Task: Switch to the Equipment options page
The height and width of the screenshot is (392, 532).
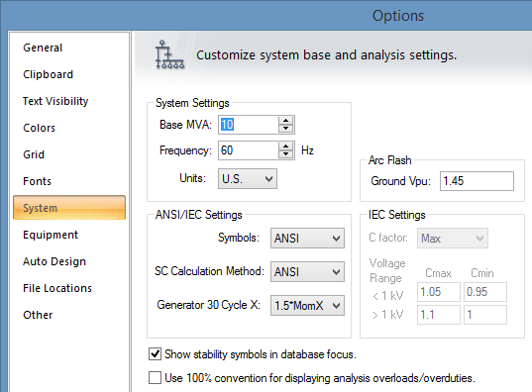Action: (51, 235)
